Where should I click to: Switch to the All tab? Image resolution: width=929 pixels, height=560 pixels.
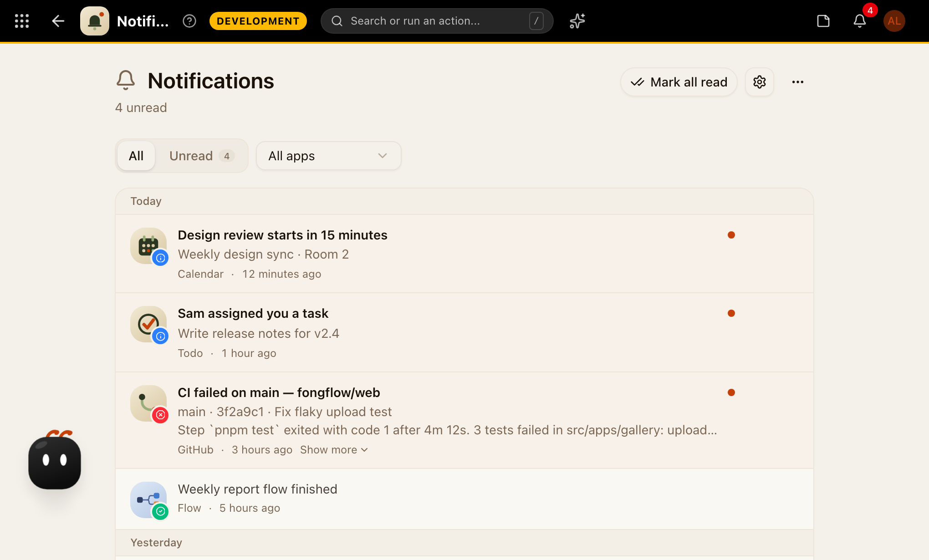point(136,156)
